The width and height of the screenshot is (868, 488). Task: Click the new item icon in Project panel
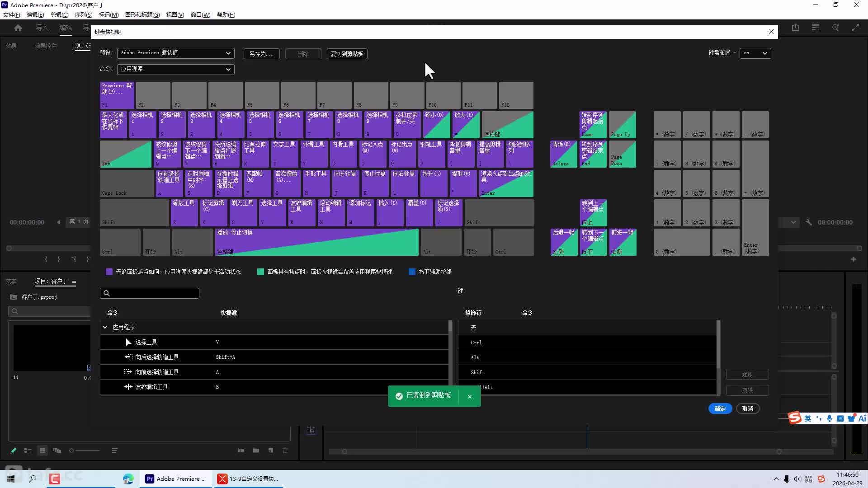coord(271,450)
